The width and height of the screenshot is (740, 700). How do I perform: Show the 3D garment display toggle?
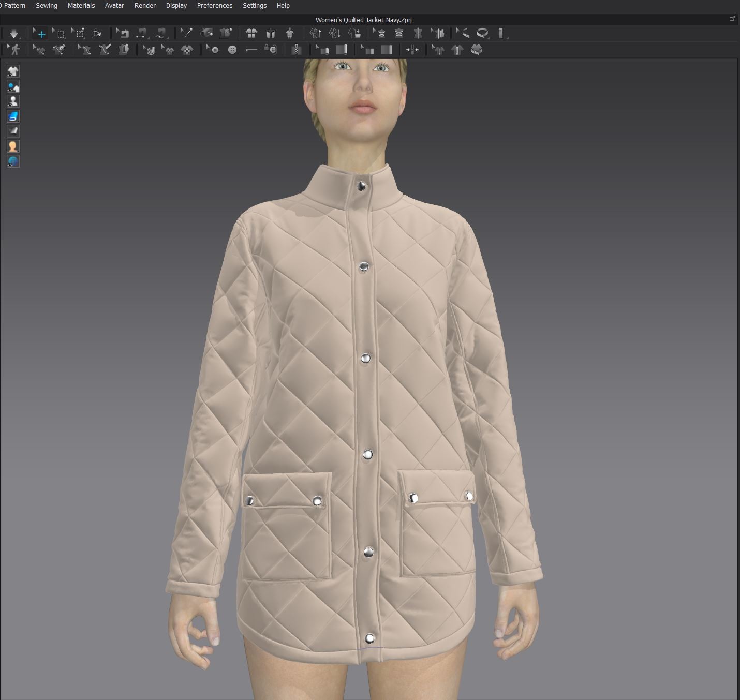tap(13, 71)
